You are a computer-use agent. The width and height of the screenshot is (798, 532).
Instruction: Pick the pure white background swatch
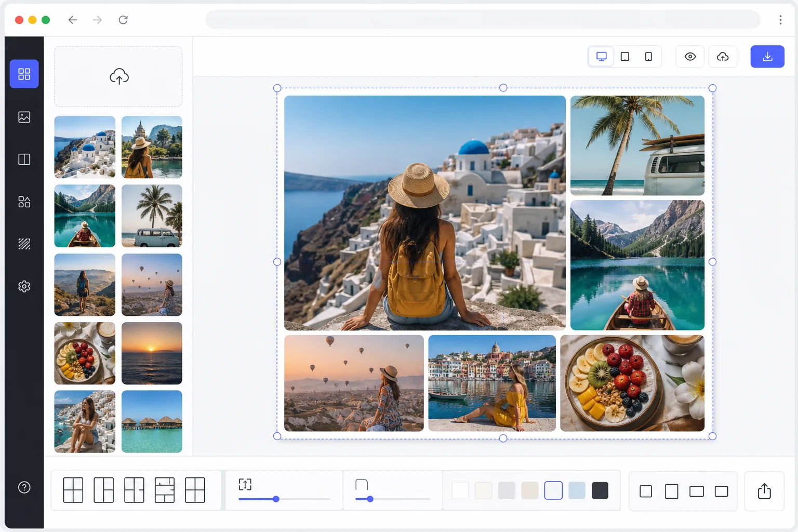point(460,490)
